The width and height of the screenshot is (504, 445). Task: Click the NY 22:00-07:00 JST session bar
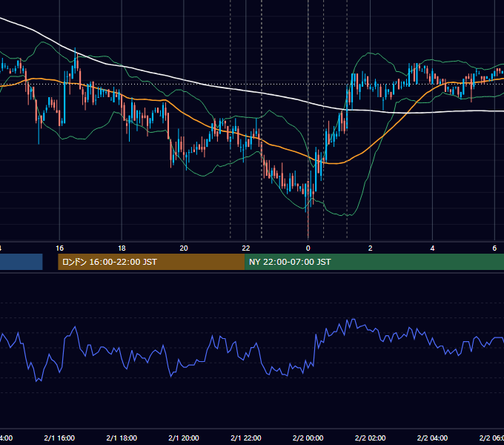pyautogui.click(x=374, y=262)
